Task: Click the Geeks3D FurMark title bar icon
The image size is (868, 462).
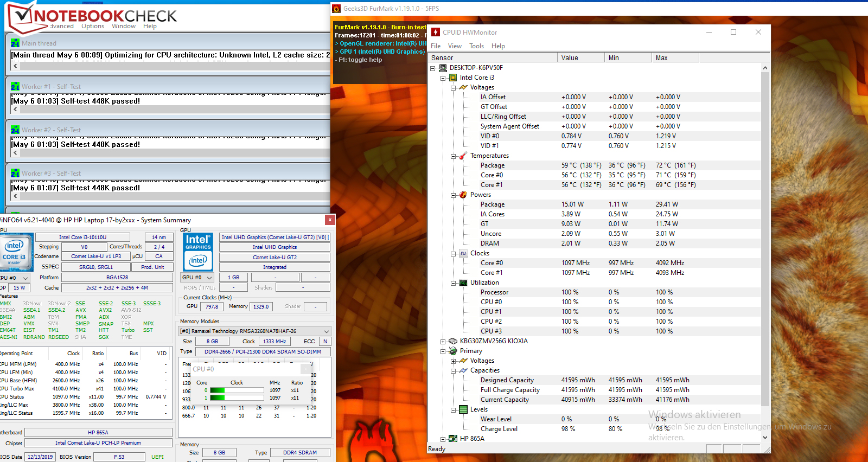Action: [337, 9]
